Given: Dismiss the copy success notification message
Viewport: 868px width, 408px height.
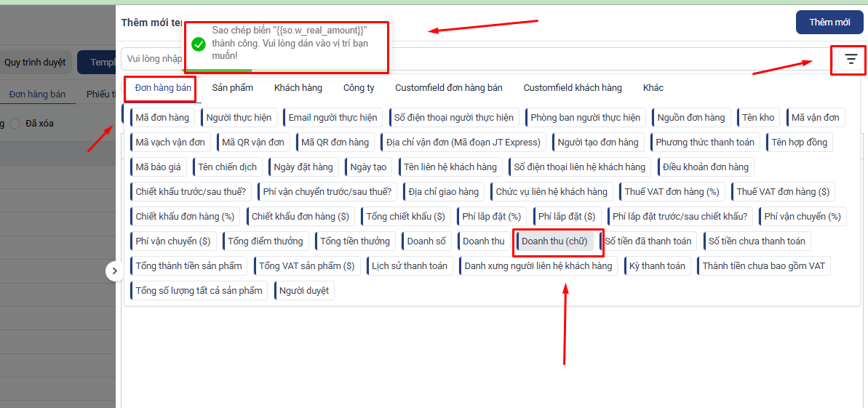Looking at the screenshot, I should (x=287, y=44).
